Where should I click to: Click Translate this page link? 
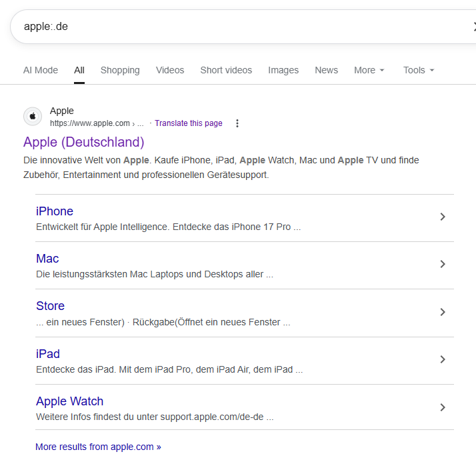(x=189, y=123)
